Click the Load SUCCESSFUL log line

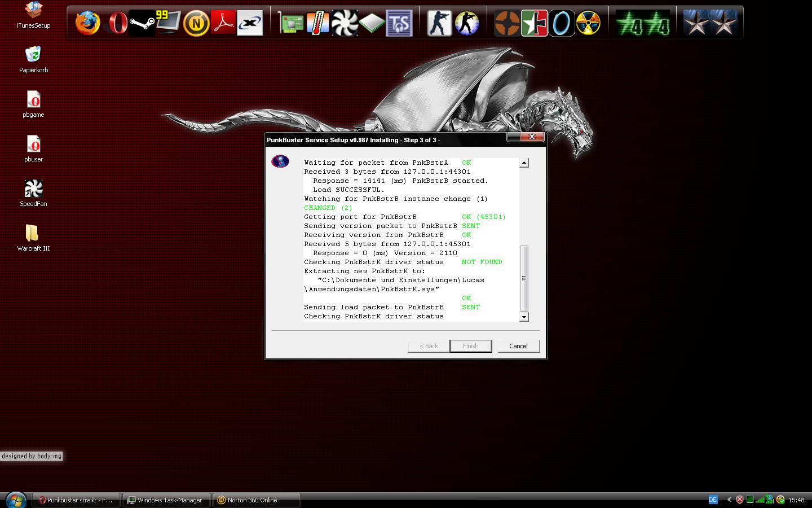[348, 190]
